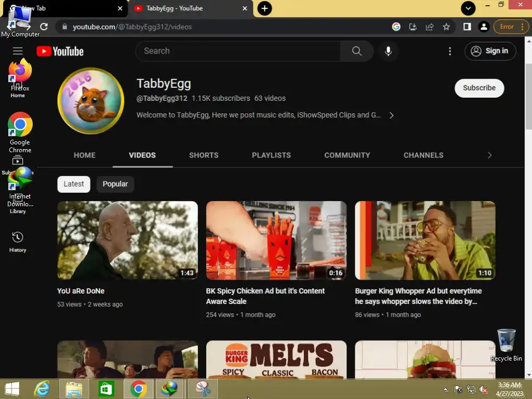
Task: Select the VIDEOS tab
Action: (x=142, y=155)
